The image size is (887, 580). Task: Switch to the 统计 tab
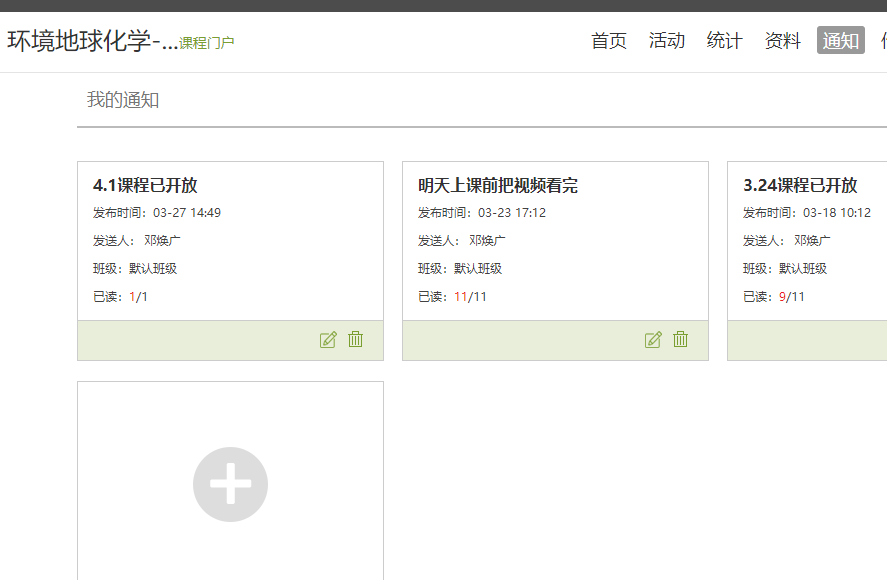(x=724, y=41)
